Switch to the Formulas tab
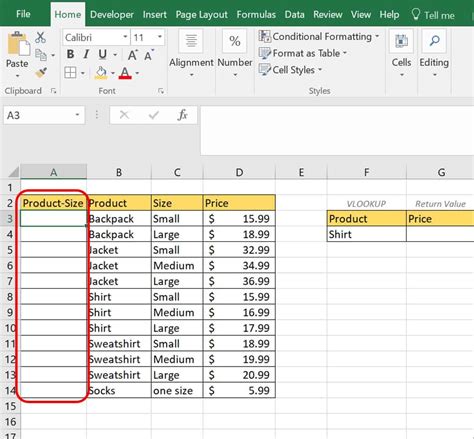 pos(256,15)
